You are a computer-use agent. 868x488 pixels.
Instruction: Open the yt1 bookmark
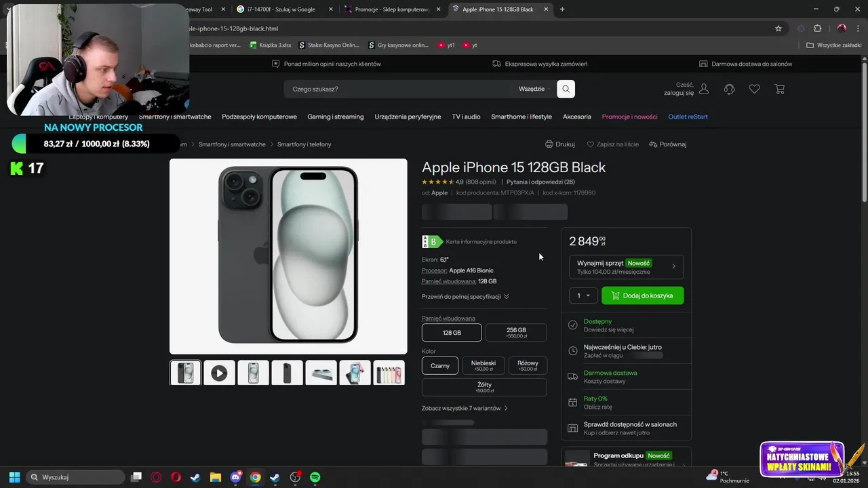pyautogui.click(x=446, y=45)
